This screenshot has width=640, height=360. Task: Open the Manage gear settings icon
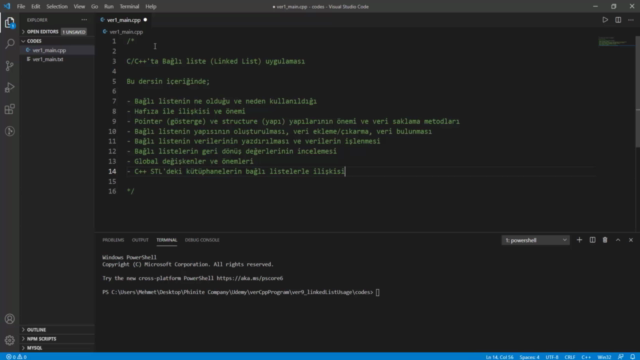pyautogui.click(x=10, y=340)
